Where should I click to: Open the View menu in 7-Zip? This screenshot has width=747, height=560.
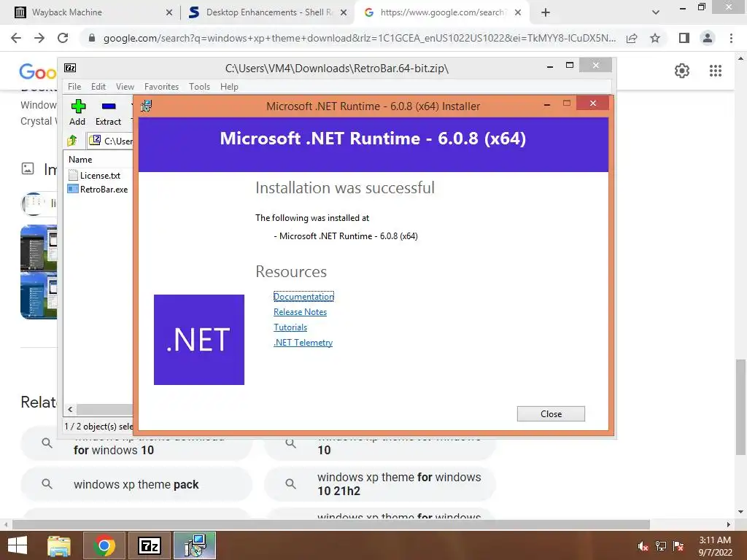(x=125, y=87)
